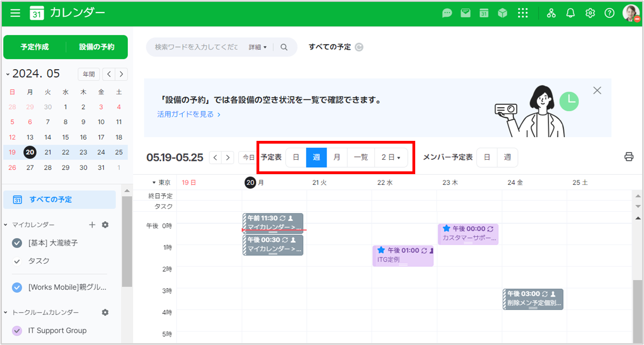Open the organization chart icon
Image resolution: width=644 pixels, height=345 pixels.
pyautogui.click(x=551, y=13)
